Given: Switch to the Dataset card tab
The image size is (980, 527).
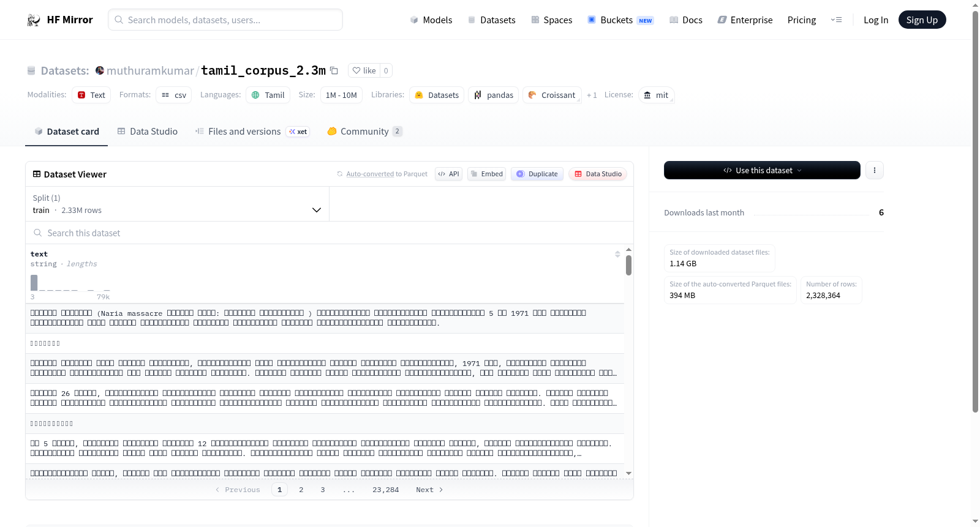Looking at the screenshot, I should click(x=67, y=132).
